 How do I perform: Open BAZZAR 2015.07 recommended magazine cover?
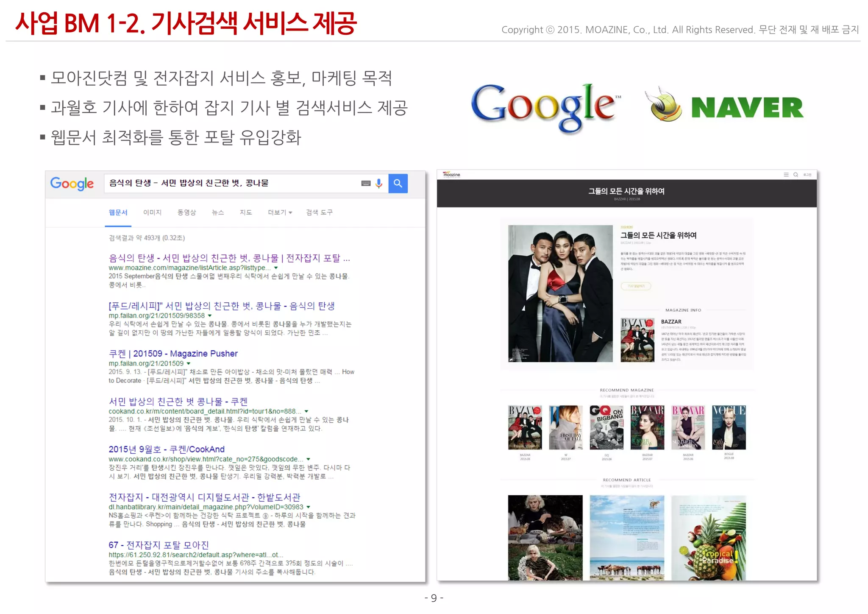(647, 427)
